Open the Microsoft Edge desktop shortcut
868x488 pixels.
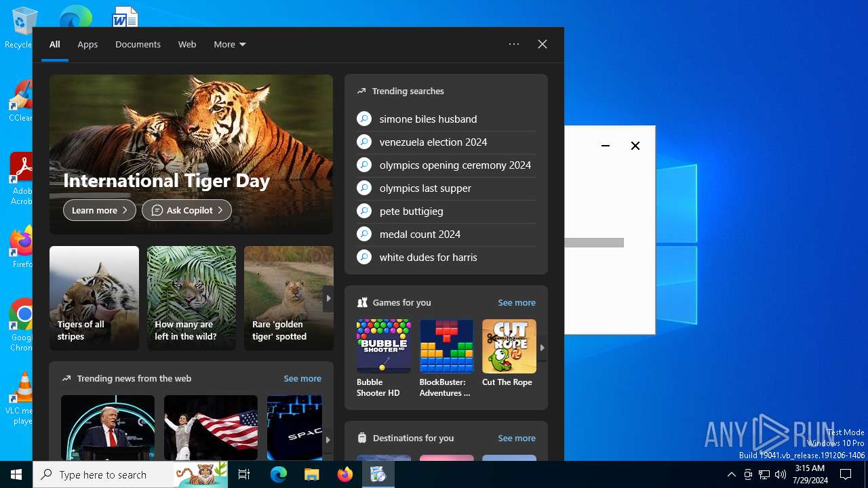click(x=76, y=16)
